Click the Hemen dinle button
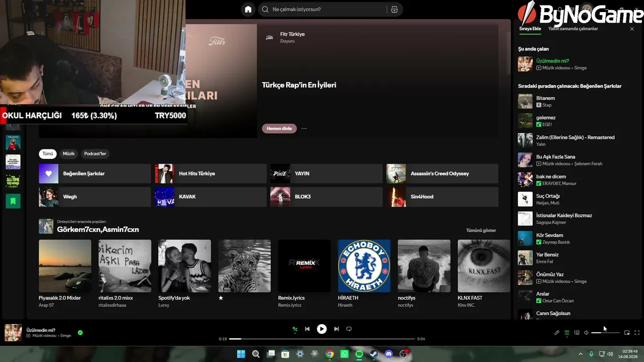The height and width of the screenshot is (362, 644). click(279, 128)
